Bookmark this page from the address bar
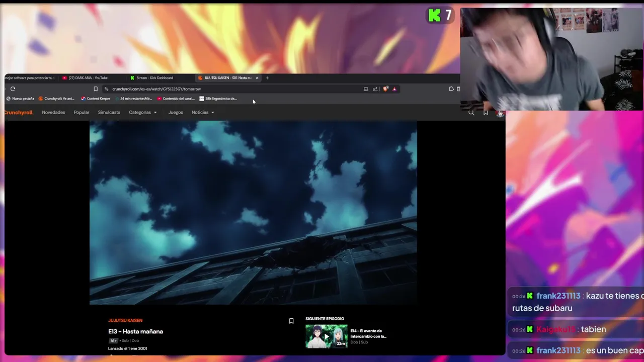 pos(96,89)
